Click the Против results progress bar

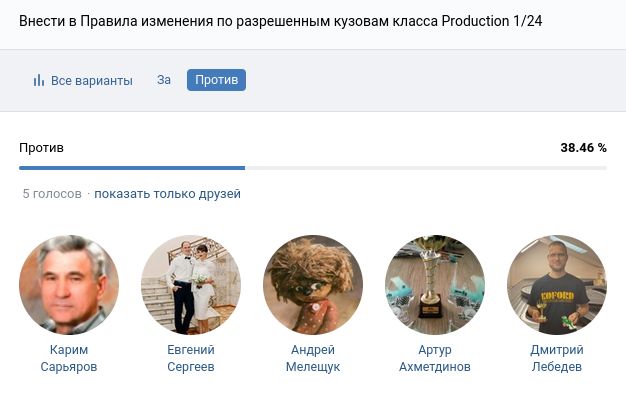[x=312, y=167]
